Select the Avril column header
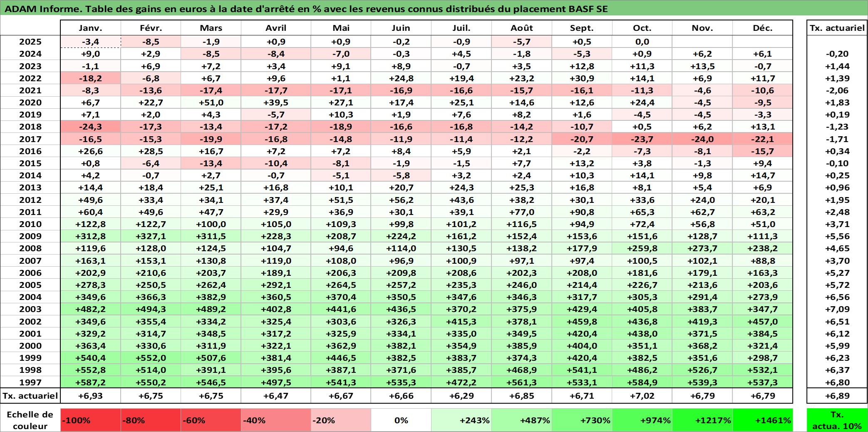868x432 pixels. coord(276,28)
